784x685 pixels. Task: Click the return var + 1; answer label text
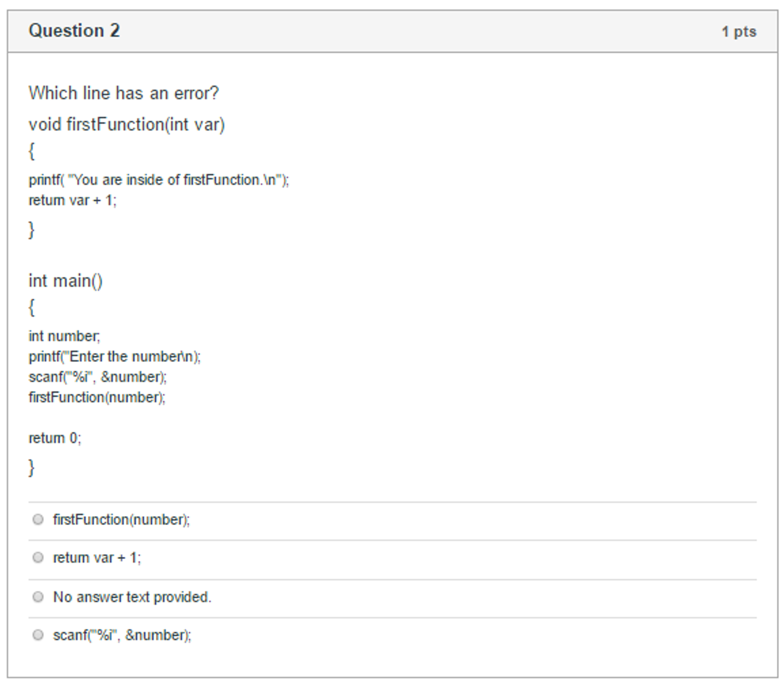97,557
